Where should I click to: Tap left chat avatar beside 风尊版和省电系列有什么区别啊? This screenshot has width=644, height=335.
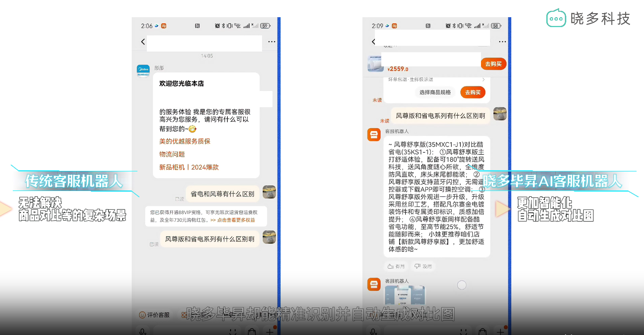click(269, 237)
